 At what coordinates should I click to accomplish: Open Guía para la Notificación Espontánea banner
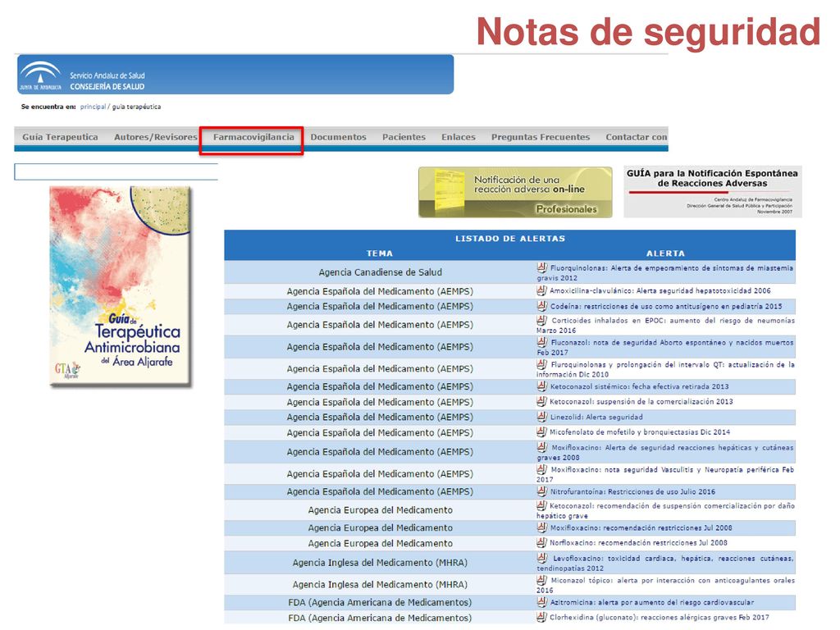(713, 192)
